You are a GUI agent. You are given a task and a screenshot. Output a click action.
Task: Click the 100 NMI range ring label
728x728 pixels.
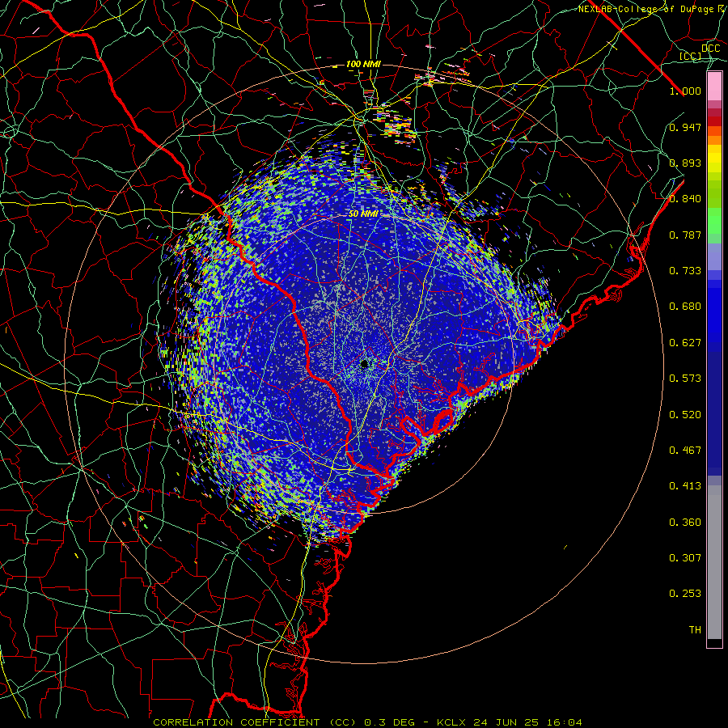click(x=363, y=64)
